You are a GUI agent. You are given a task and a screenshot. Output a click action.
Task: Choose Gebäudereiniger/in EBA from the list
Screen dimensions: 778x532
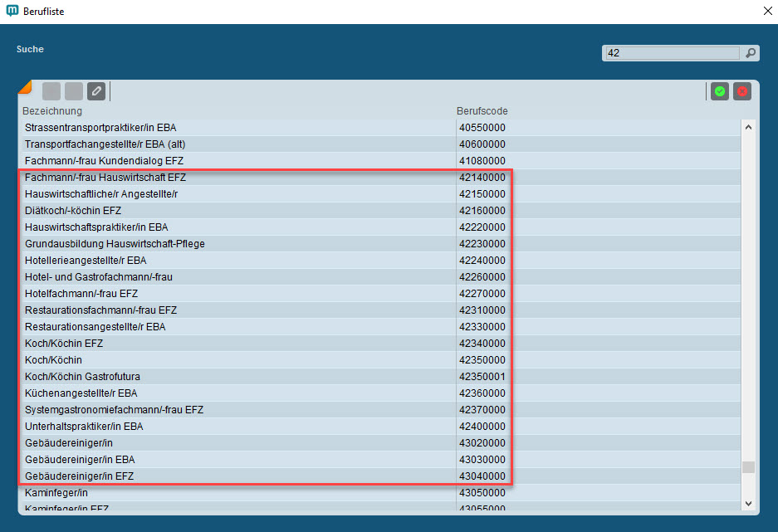click(x=80, y=460)
